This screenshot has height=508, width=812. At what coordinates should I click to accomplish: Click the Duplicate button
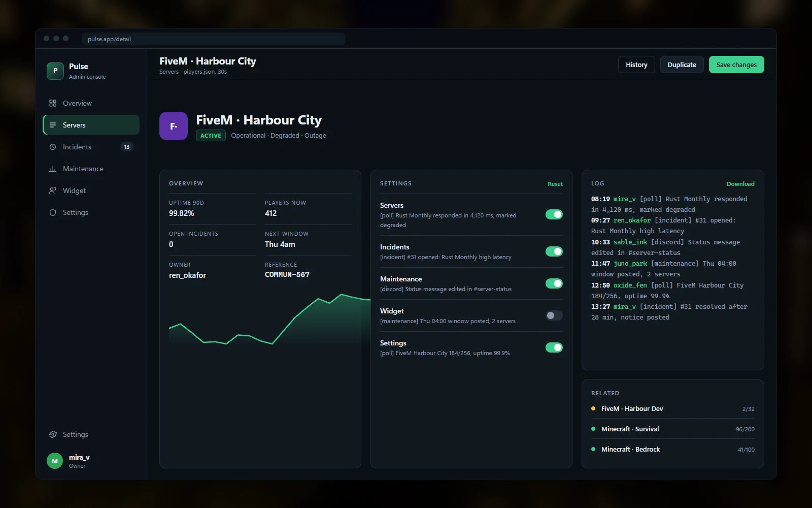682,65
